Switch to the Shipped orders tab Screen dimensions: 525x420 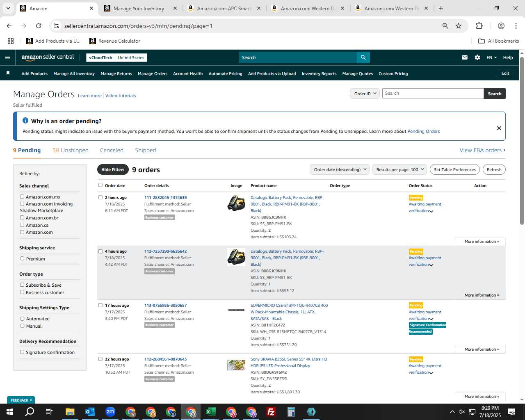(x=146, y=150)
